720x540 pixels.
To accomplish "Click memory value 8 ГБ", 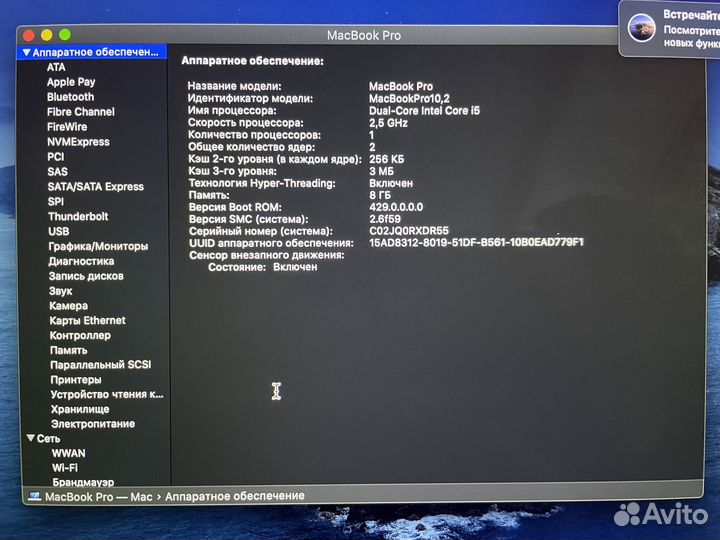I will pyautogui.click(x=380, y=195).
